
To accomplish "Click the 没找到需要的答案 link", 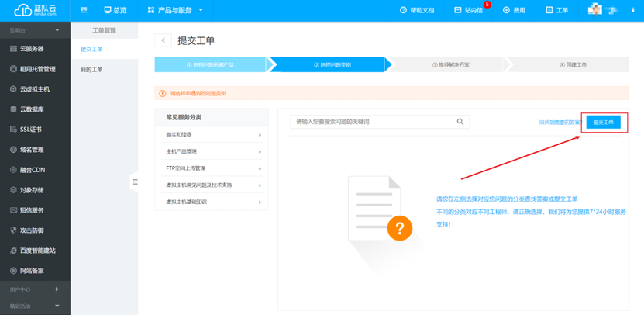I will [x=560, y=123].
